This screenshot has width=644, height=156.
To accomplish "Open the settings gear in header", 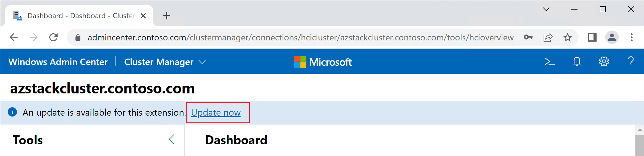I will coord(604,62).
